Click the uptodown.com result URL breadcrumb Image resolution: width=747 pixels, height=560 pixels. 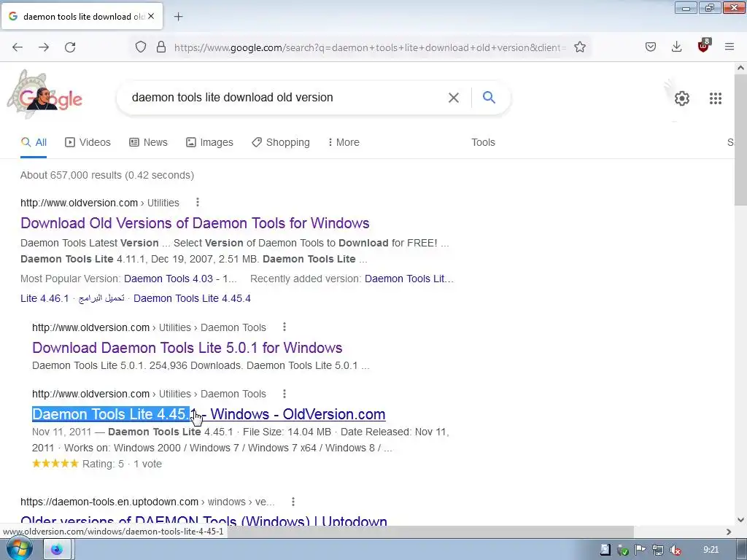147,502
